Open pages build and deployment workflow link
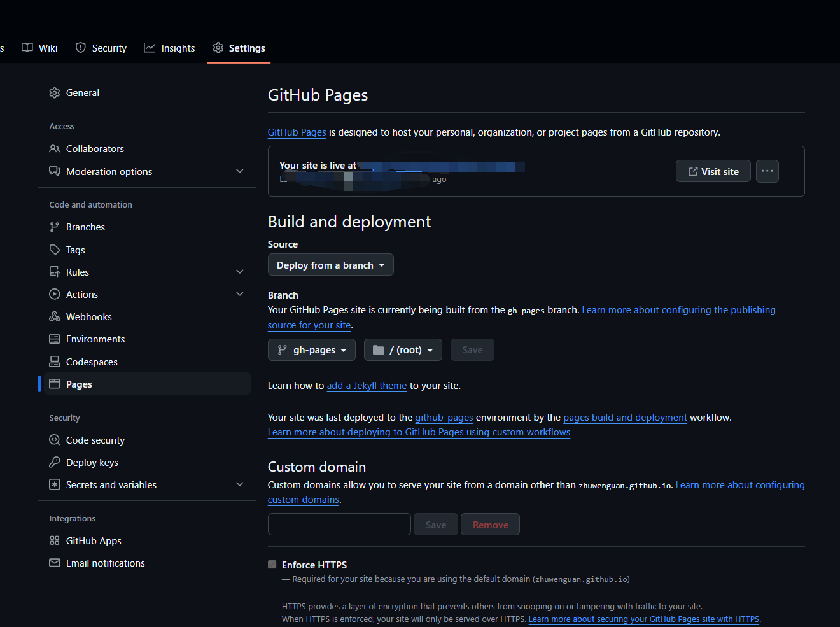840x627 pixels. (x=625, y=418)
